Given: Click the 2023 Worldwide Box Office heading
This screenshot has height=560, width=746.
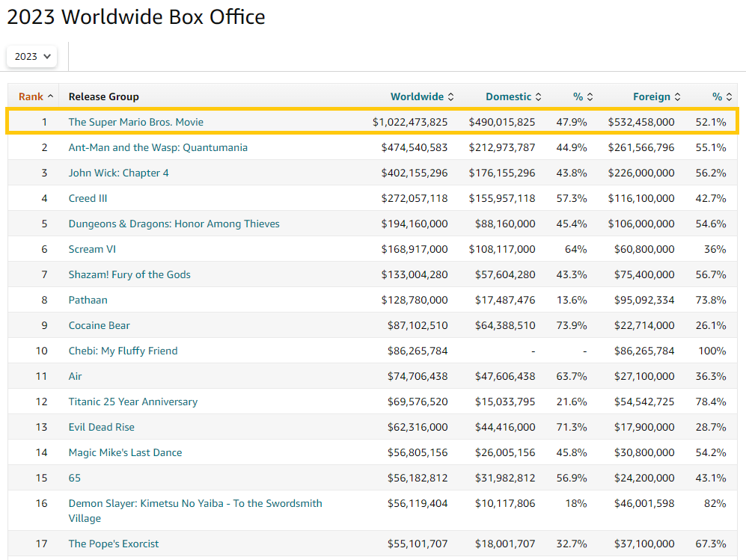Looking at the screenshot, I should click(x=136, y=17).
